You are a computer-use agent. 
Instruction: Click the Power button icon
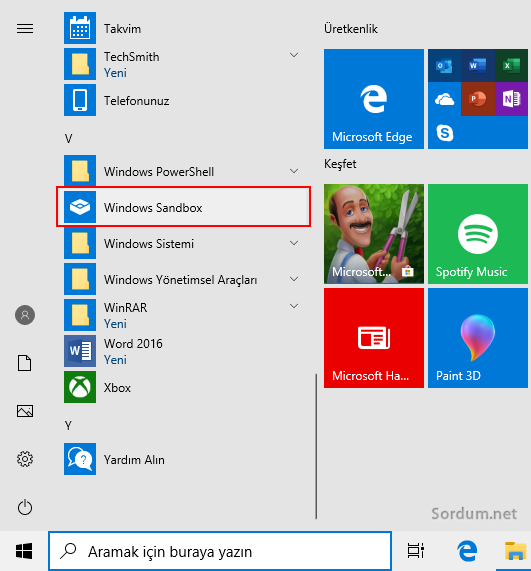coord(25,507)
